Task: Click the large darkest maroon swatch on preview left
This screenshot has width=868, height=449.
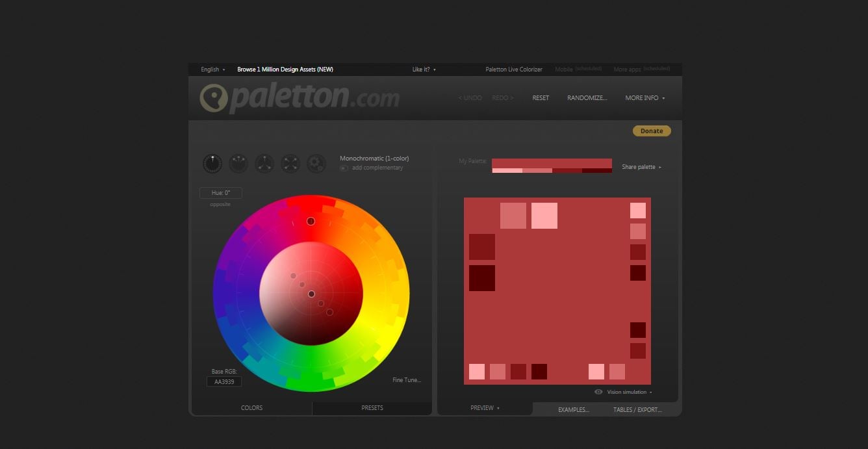Action: click(482, 278)
